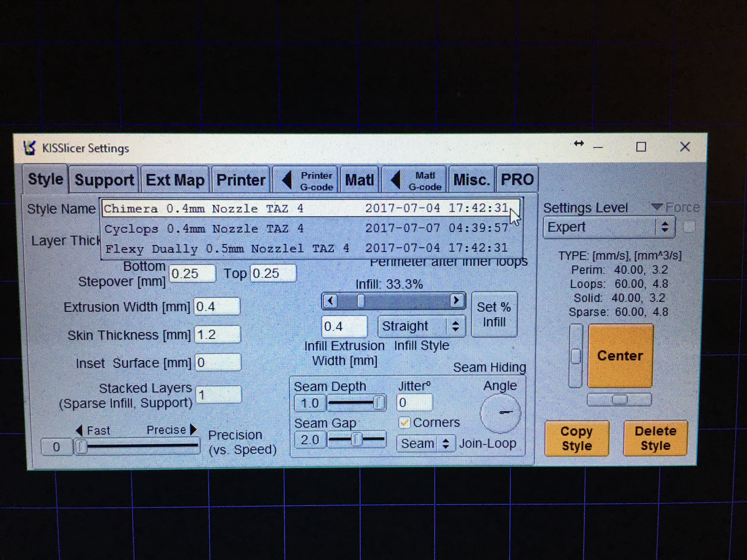The width and height of the screenshot is (747, 560).
Task: Click the Precise right arrow
Action: (193, 430)
